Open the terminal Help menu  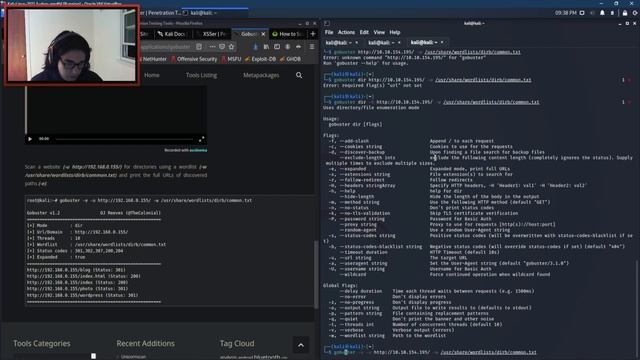click(395, 32)
